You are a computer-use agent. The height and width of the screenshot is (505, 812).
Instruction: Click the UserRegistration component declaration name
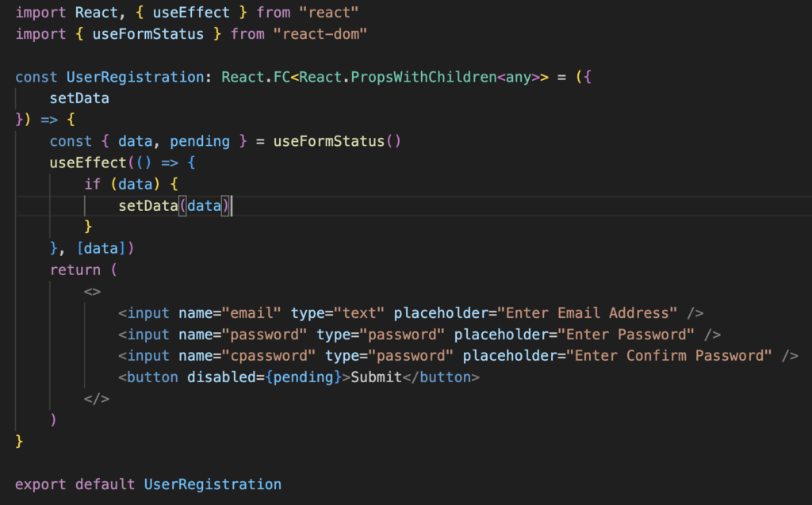(123, 78)
